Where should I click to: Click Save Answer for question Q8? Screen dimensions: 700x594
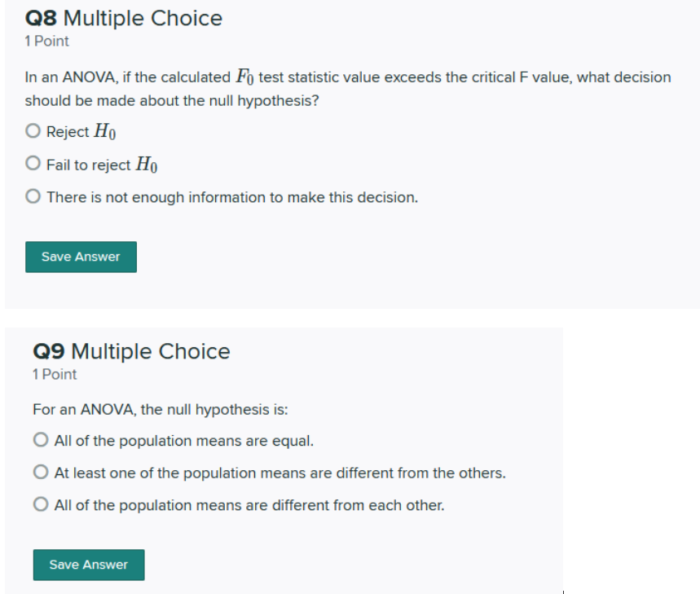point(81,257)
